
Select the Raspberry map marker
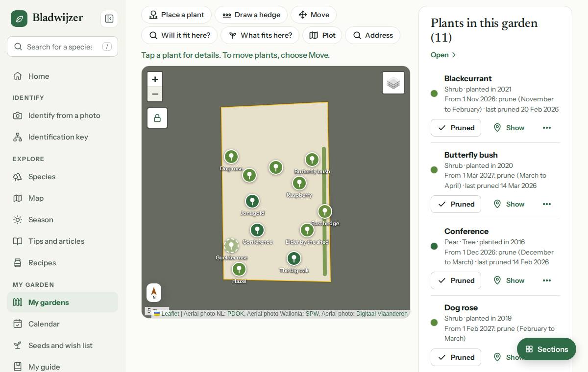coord(299,183)
